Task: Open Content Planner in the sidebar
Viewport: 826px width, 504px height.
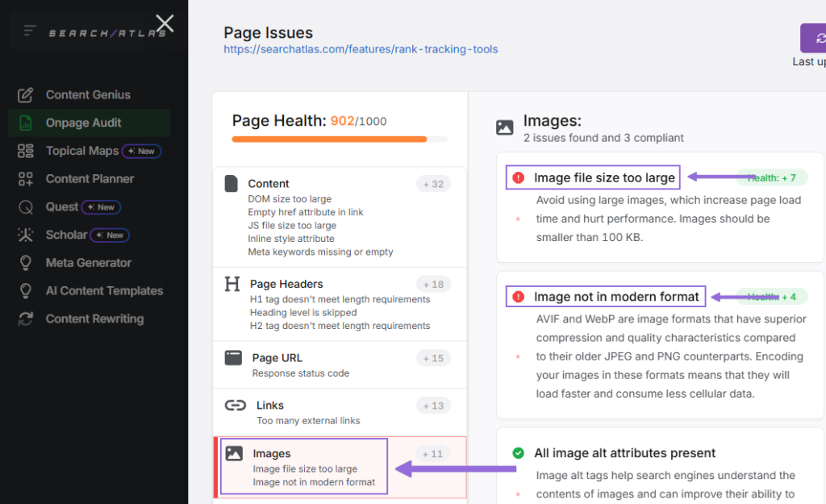Action: coord(90,179)
